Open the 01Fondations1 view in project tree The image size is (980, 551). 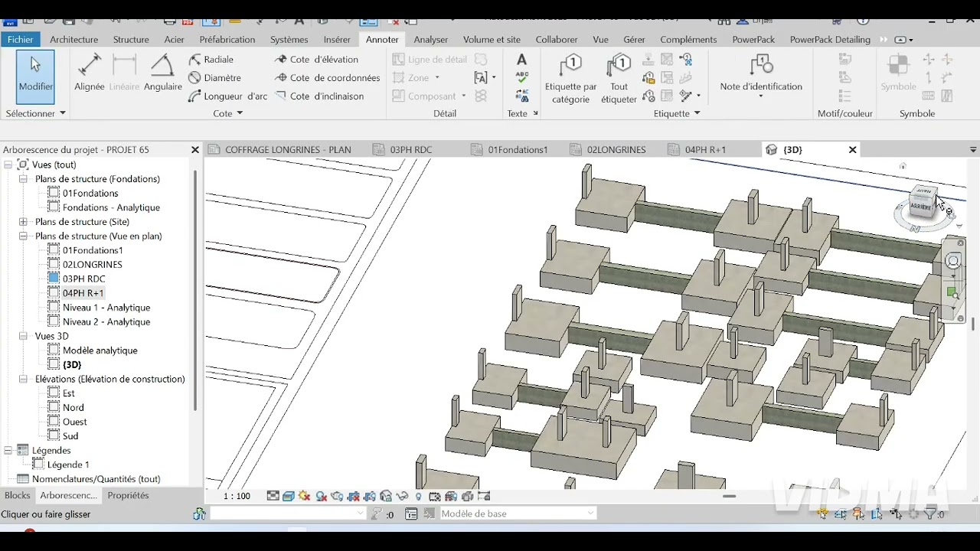click(x=93, y=250)
